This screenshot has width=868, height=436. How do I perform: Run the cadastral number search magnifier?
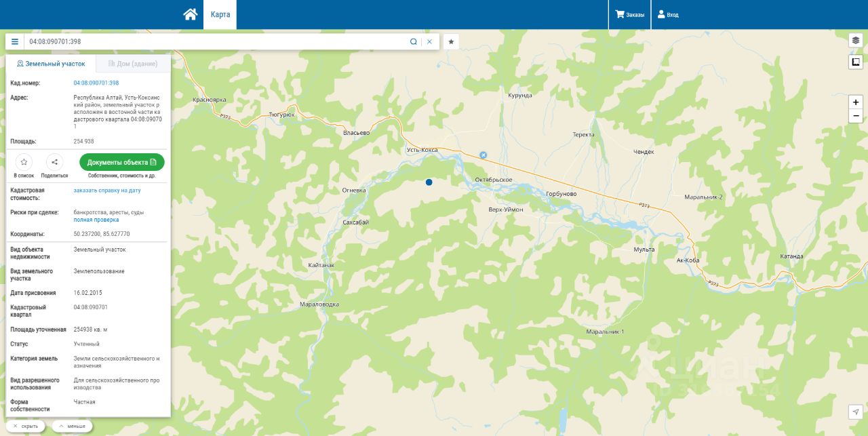pyautogui.click(x=413, y=41)
